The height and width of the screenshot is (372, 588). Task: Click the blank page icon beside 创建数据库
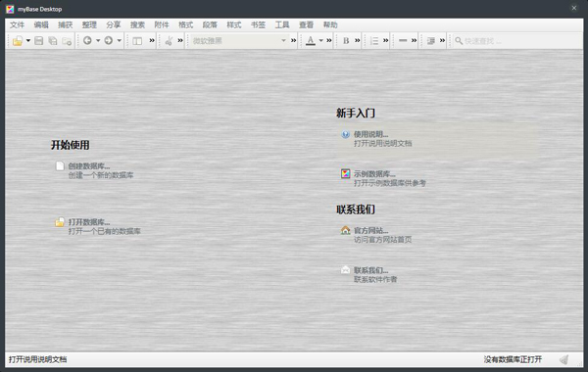(x=60, y=166)
